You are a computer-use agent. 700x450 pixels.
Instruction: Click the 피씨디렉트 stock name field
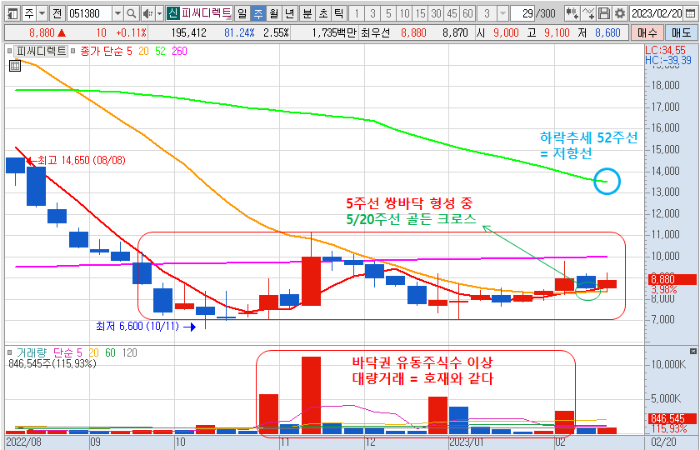[x=206, y=13]
